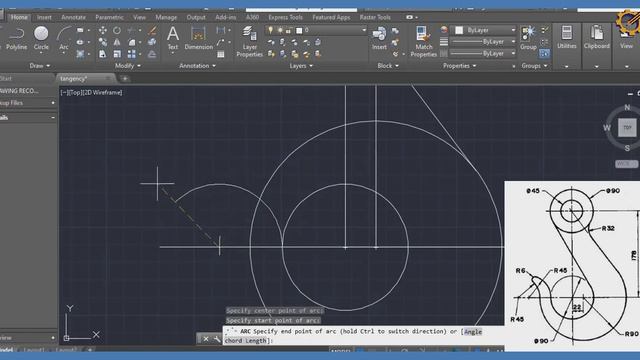Click the Copy tool in Modify panel
This screenshot has height=360, width=640.
(x=103, y=42)
